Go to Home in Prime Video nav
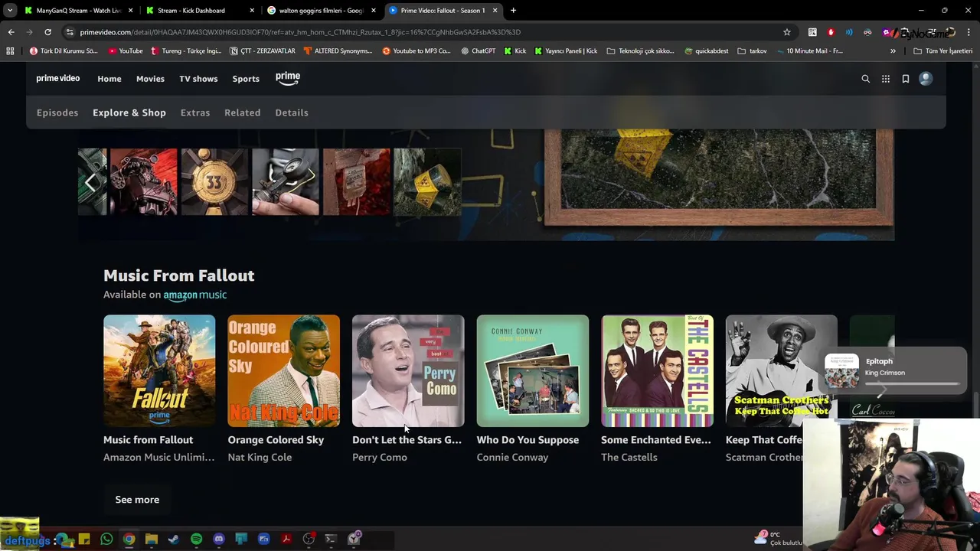 [109, 79]
